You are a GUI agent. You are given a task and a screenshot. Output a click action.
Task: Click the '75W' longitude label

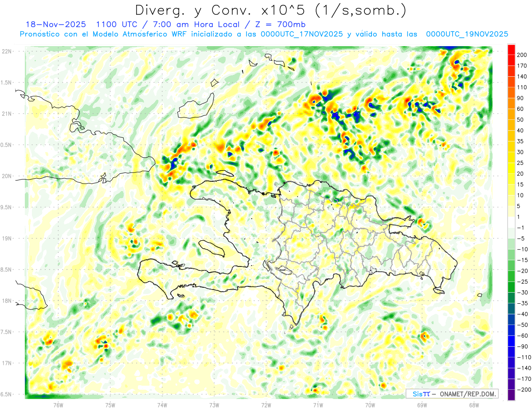[110, 404]
